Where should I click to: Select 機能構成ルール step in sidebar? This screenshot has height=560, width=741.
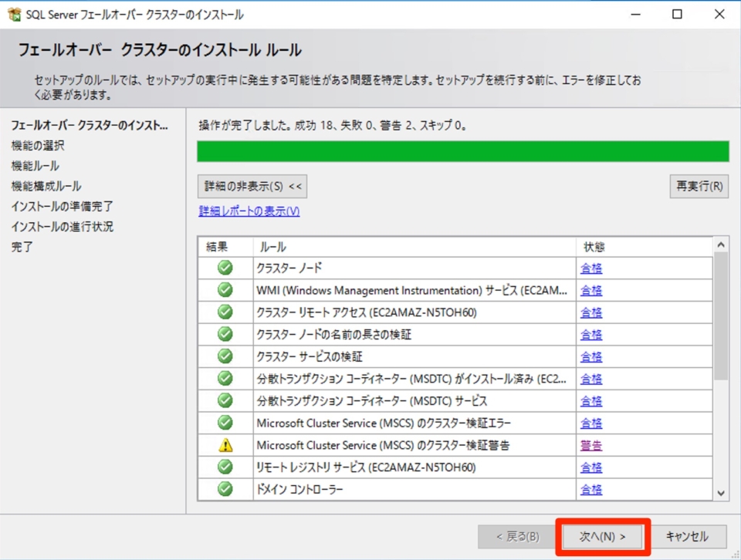coord(46,186)
